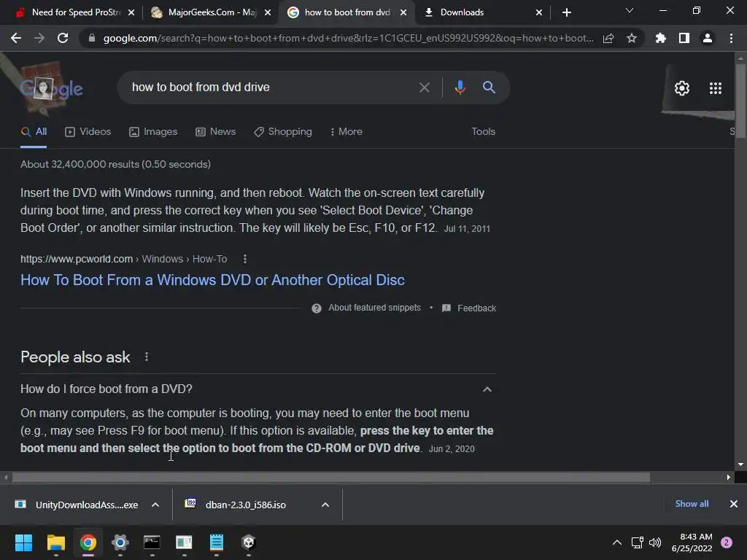Screen dimensions: 747x560
Task: Open the Tools search options
Action: click(483, 131)
